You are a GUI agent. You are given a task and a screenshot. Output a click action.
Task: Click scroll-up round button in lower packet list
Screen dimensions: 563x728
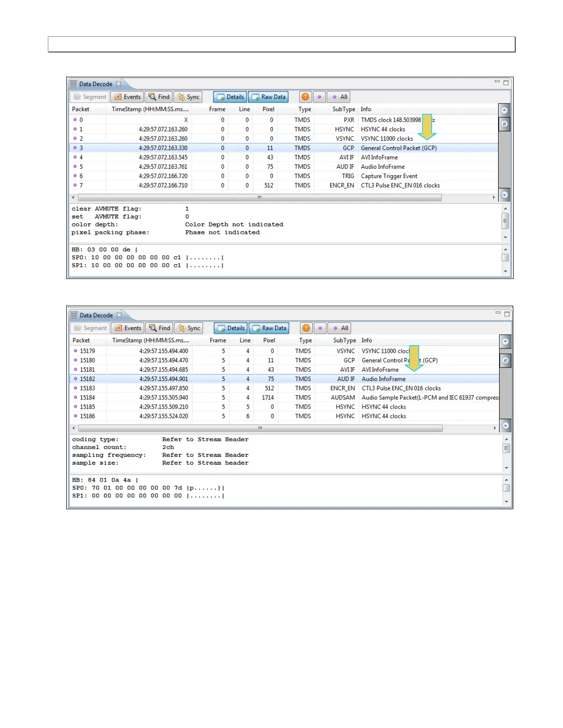click(506, 341)
